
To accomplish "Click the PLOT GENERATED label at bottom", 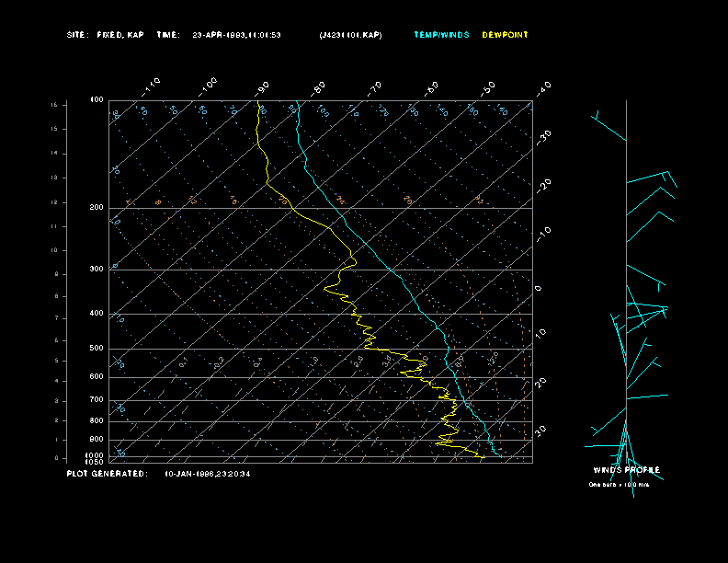I will 107,474.
